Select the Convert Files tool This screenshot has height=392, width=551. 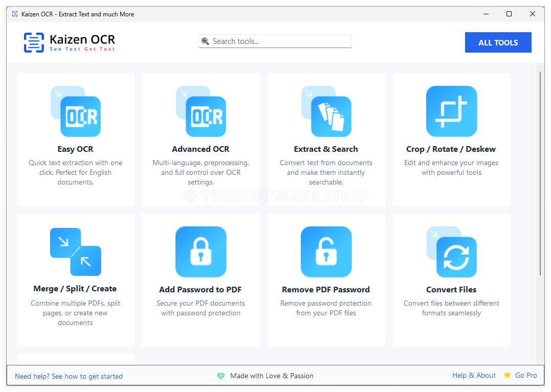[x=451, y=280]
